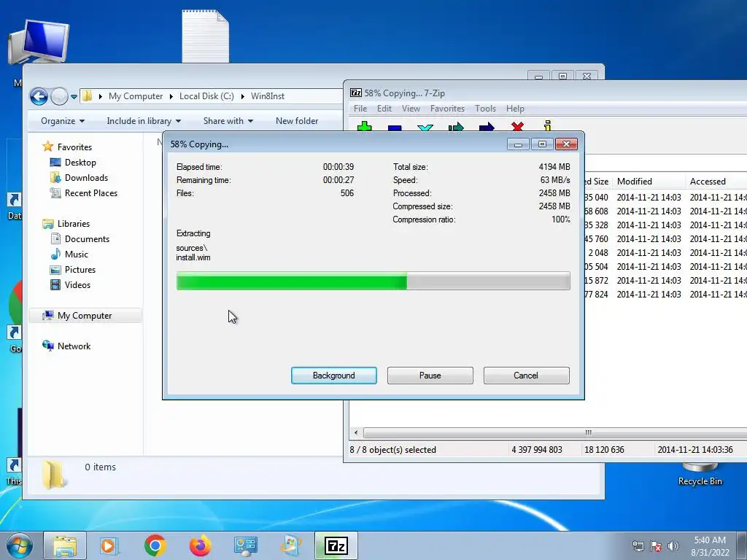Select Recent Places in the navigation pane
Image resolution: width=747 pixels, height=560 pixels.
tap(91, 192)
